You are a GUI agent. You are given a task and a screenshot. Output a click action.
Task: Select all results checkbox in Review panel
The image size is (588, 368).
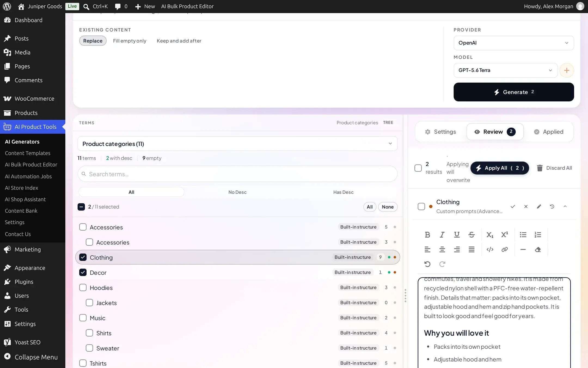[x=418, y=168]
